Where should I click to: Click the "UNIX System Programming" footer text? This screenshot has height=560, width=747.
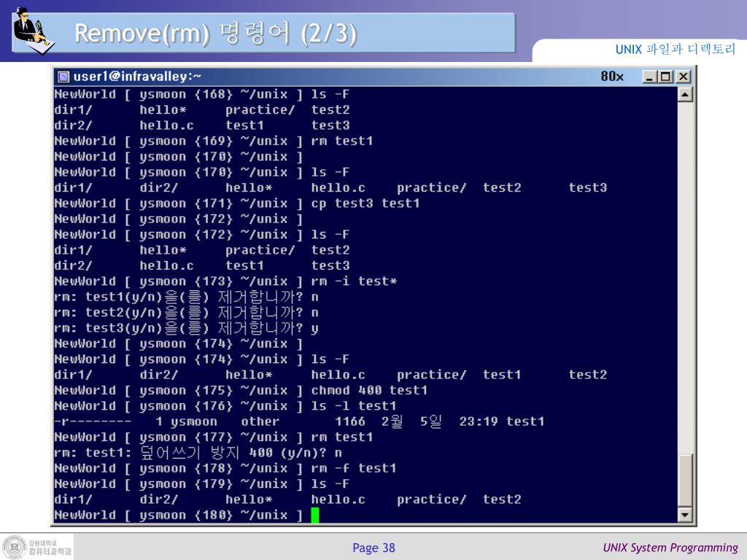coord(670,548)
